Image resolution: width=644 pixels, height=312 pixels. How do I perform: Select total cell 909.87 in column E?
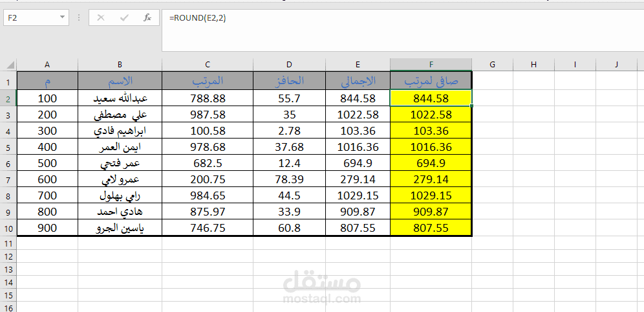click(358, 212)
